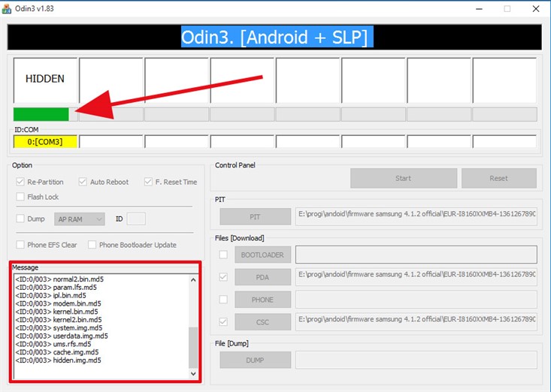Click the normal2.bin.md5 log line

point(59,279)
